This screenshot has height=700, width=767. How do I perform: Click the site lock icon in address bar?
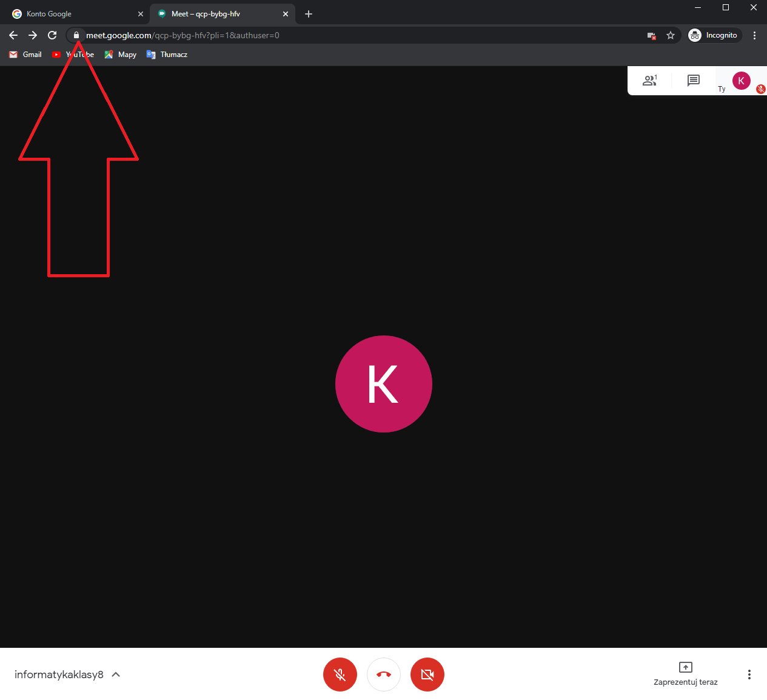click(76, 35)
